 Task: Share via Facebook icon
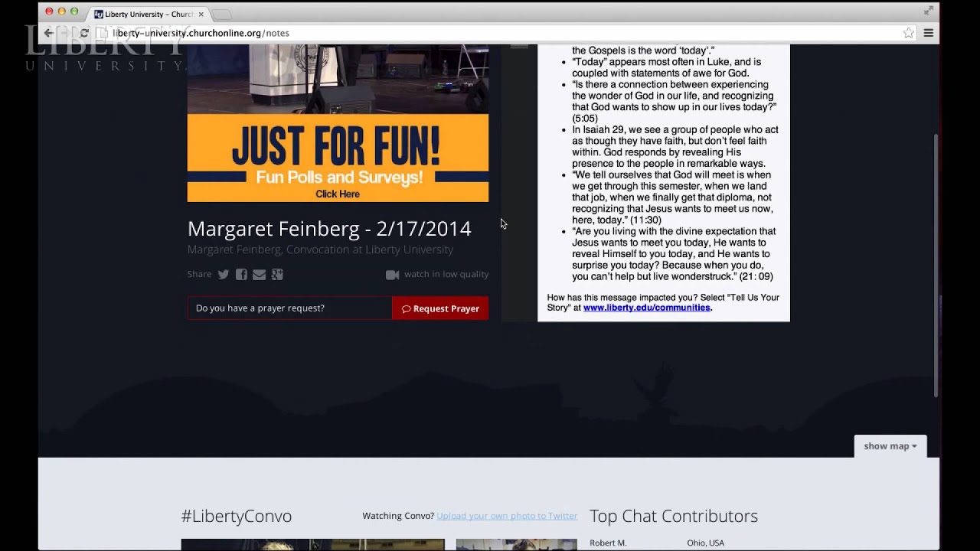click(x=241, y=274)
